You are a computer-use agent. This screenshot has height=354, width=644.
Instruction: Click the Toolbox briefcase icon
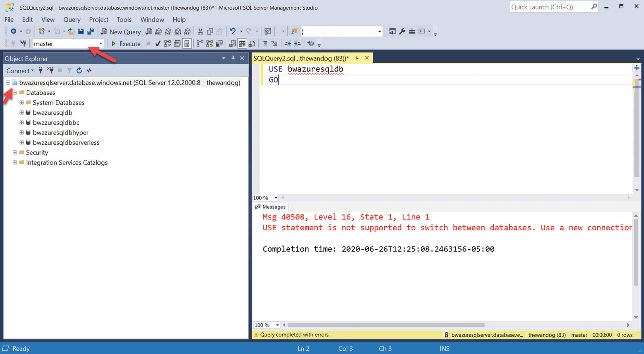412,32
